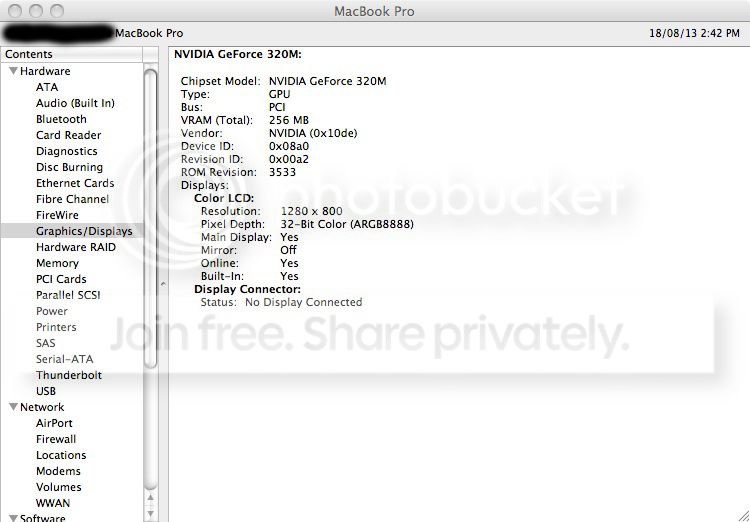The height and width of the screenshot is (522, 750).
Task: Open the WWAN entry
Action: (53, 503)
